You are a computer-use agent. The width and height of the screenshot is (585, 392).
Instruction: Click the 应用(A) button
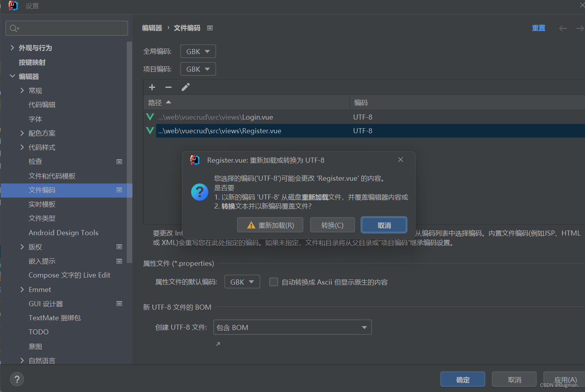pyautogui.click(x=565, y=379)
